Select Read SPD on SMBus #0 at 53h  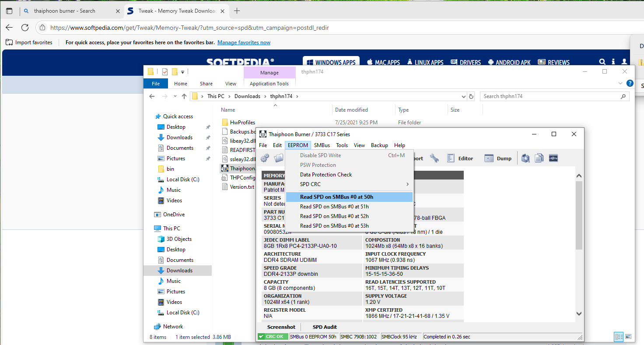[x=349, y=226]
